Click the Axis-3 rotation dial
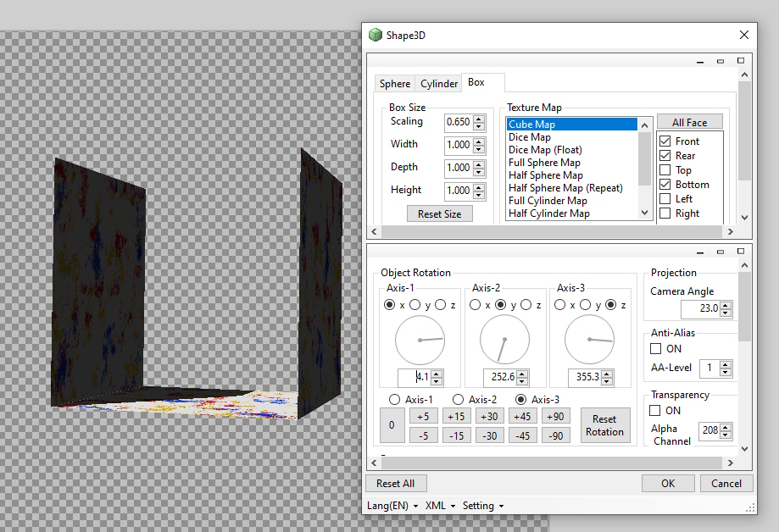779x532 pixels. pyautogui.click(x=590, y=341)
